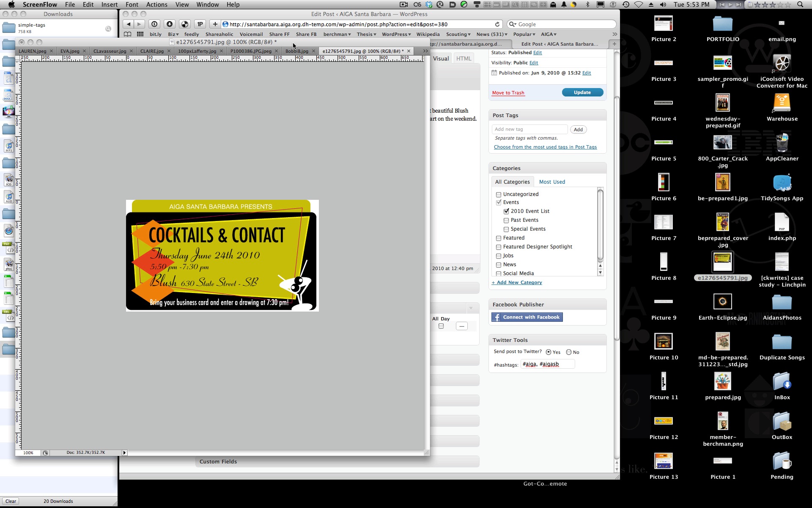Open the Popular bookmarks dropdown
812x508 pixels.
click(524, 34)
